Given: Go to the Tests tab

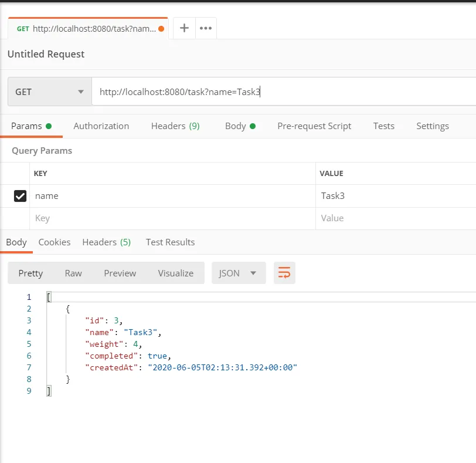Looking at the screenshot, I should pos(383,126).
